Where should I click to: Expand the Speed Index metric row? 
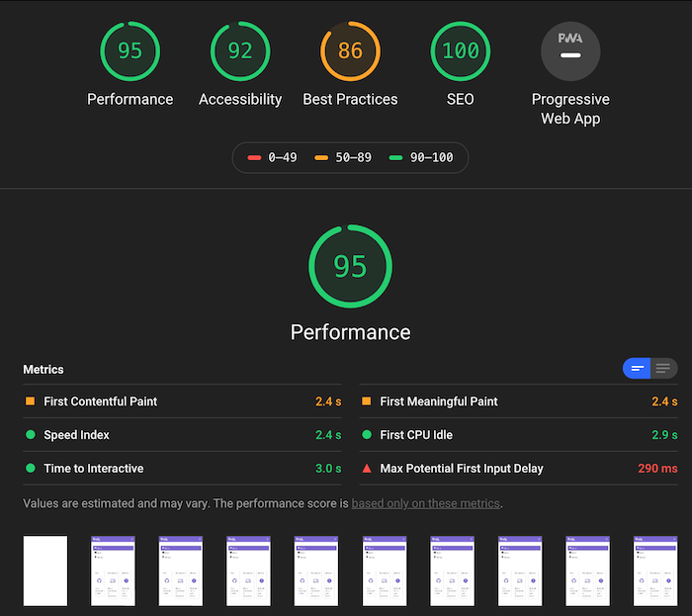(182, 435)
